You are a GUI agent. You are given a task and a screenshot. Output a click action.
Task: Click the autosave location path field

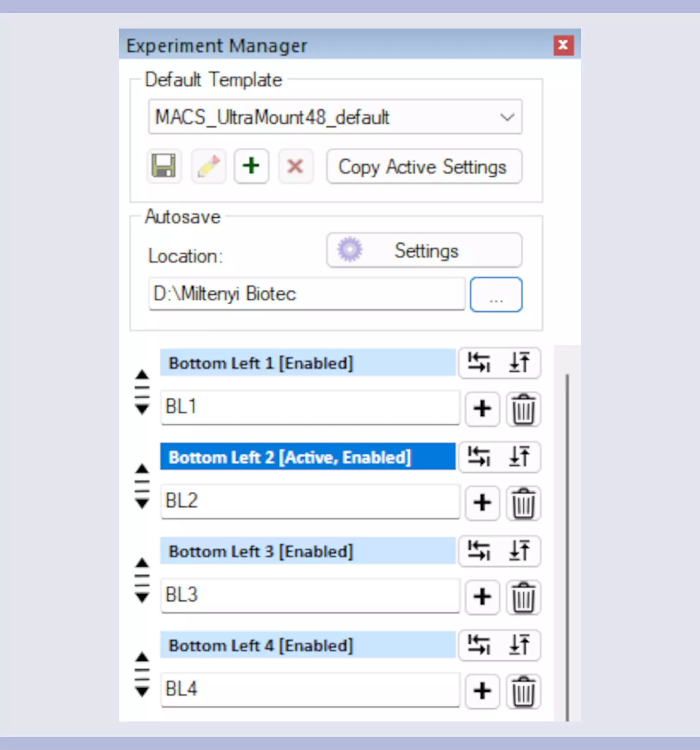[x=306, y=294]
